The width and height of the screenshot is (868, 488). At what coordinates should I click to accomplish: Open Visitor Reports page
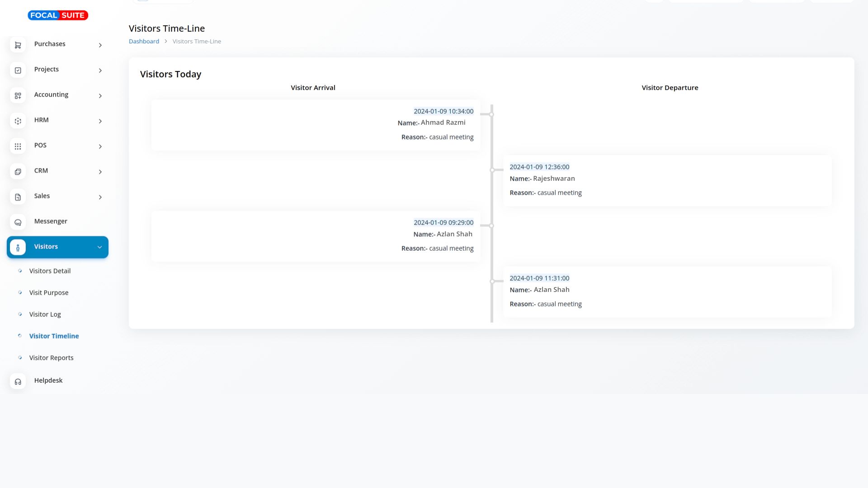click(51, 358)
